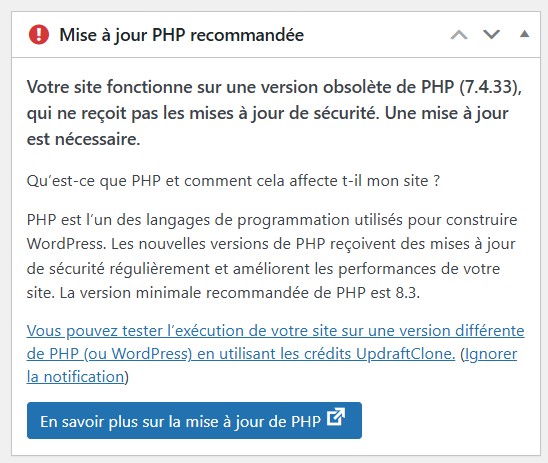Click 'Qu'est-ce que PHP' question text
The height and width of the screenshot is (463, 548).
click(x=233, y=181)
